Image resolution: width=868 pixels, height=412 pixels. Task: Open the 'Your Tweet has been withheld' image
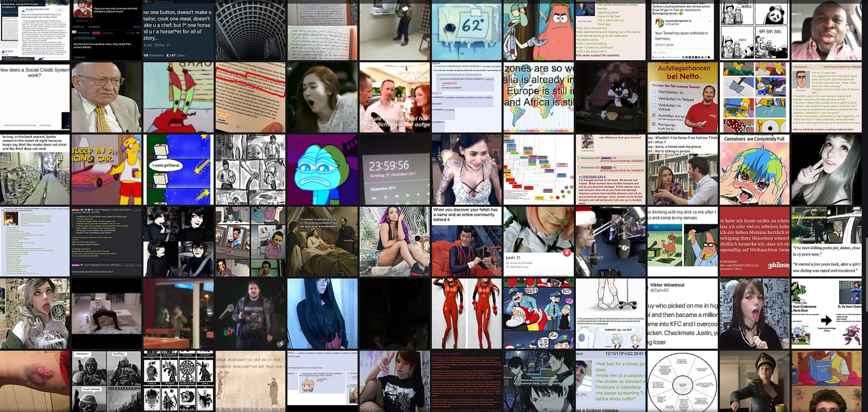tap(682, 30)
